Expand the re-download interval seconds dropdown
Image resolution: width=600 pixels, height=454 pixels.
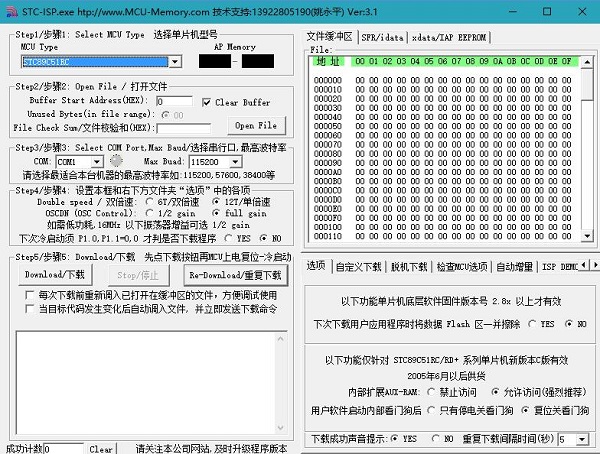(582, 439)
